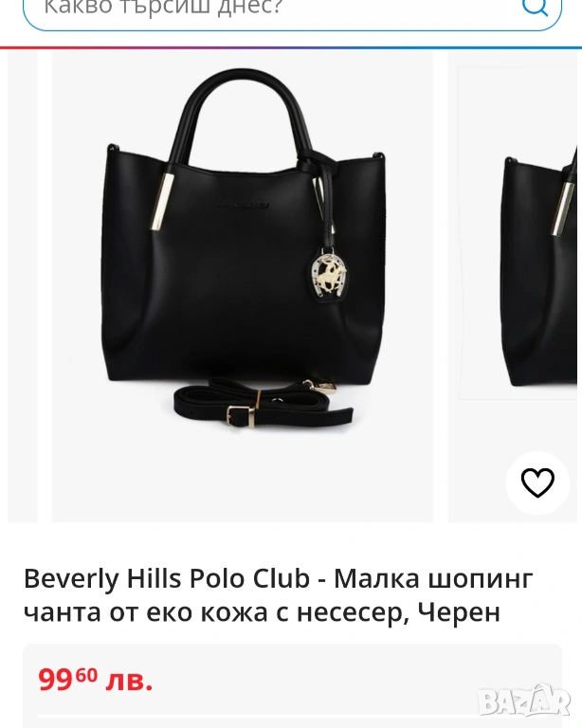Screen dimensions: 582x728
Task: Click the 99.60 лв. price
Action: (96, 680)
